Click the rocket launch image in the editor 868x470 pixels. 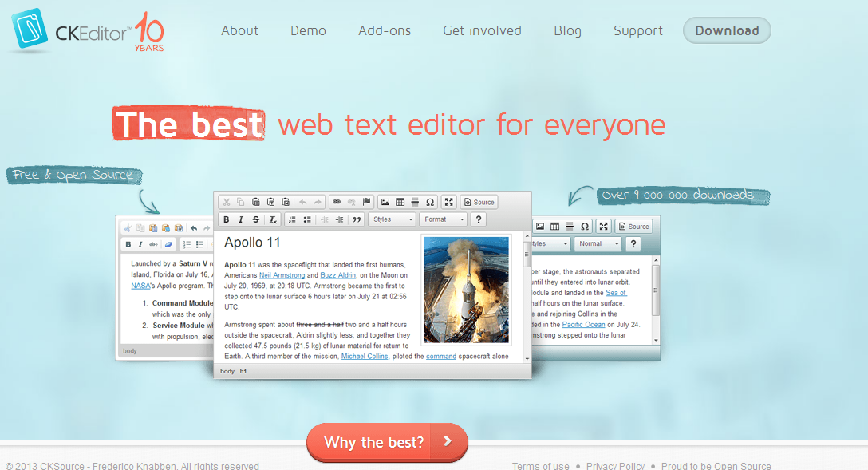tap(466, 290)
